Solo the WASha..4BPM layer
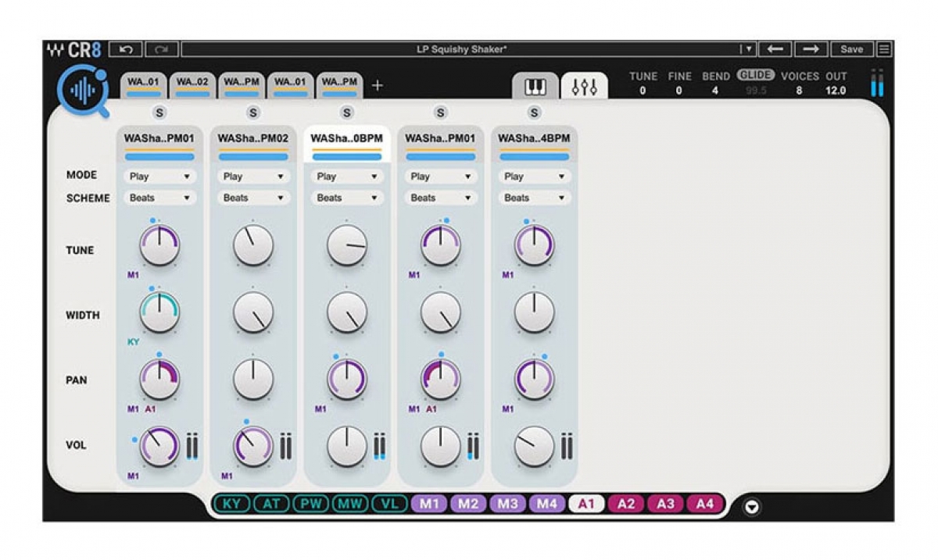Viewport: 938px width, 560px height. point(535,112)
